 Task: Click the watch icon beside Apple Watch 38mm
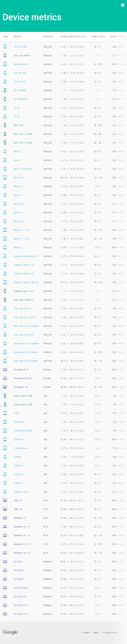coord(5,396)
